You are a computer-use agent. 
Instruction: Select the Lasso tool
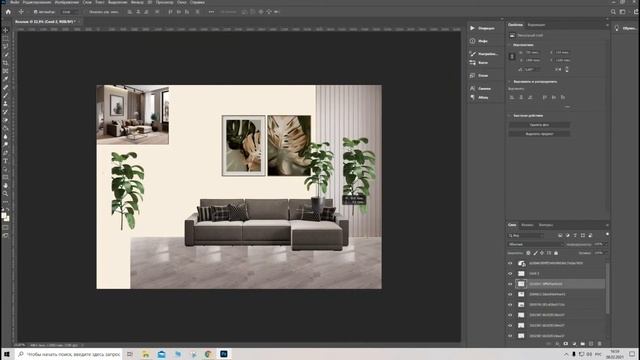tap(5, 47)
